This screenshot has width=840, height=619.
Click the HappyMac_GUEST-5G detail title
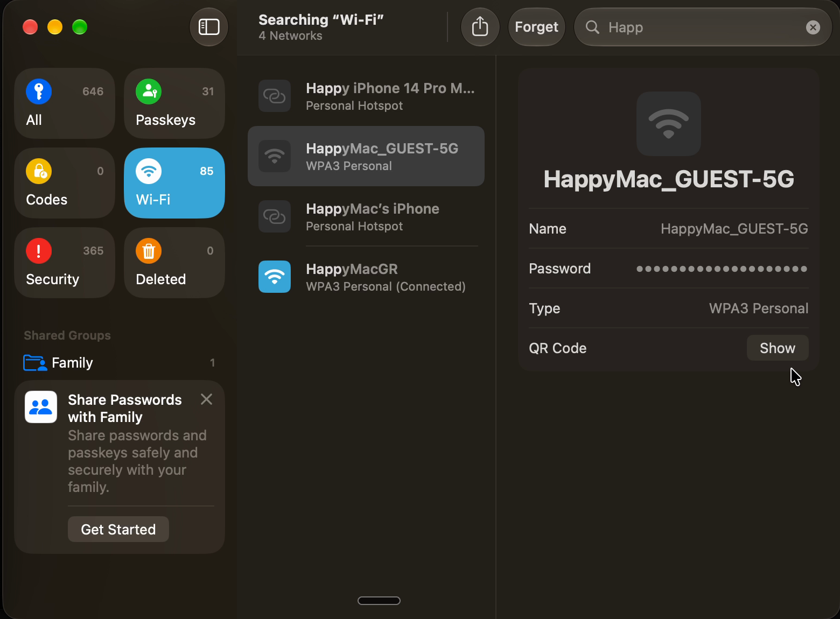[x=669, y=179]
